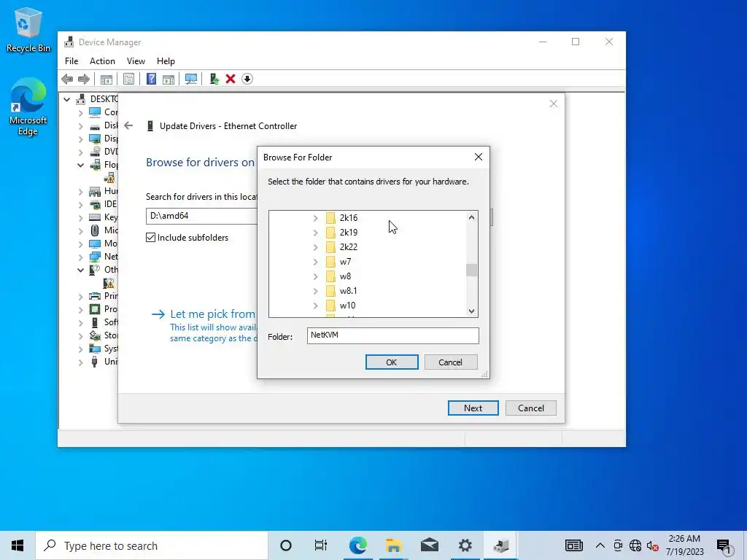The width and height of the screenshot is (747, 560).
Task: Click Next in Update Drivers wizard
Action: click(473, 408)
